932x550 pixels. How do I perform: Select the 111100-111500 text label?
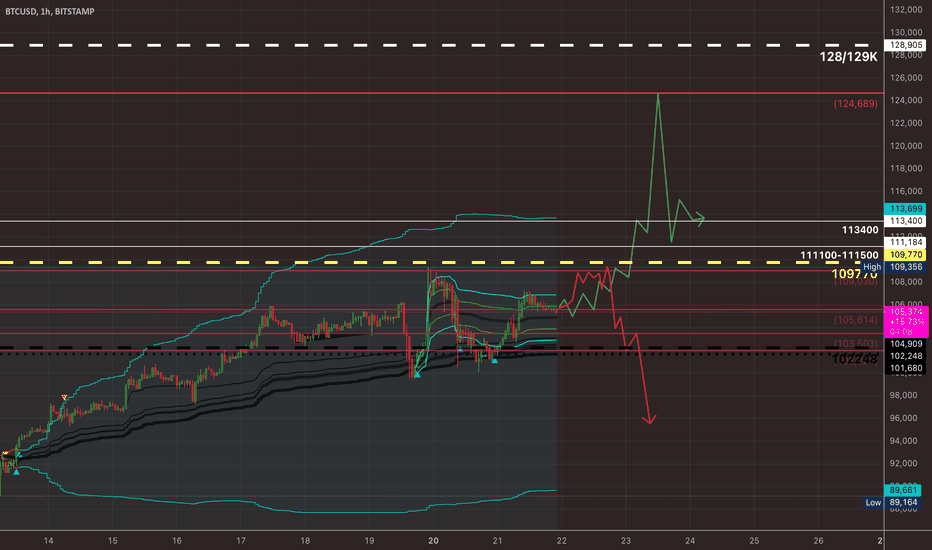click(839, 255)
